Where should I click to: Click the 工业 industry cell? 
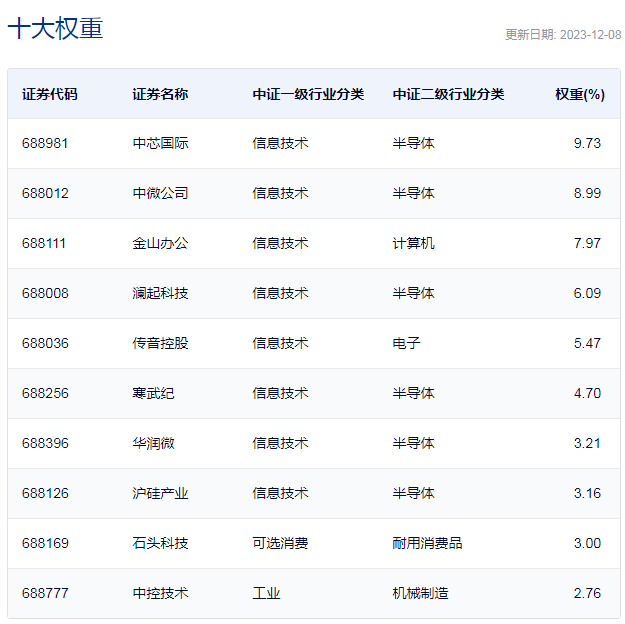click(266, 594)
